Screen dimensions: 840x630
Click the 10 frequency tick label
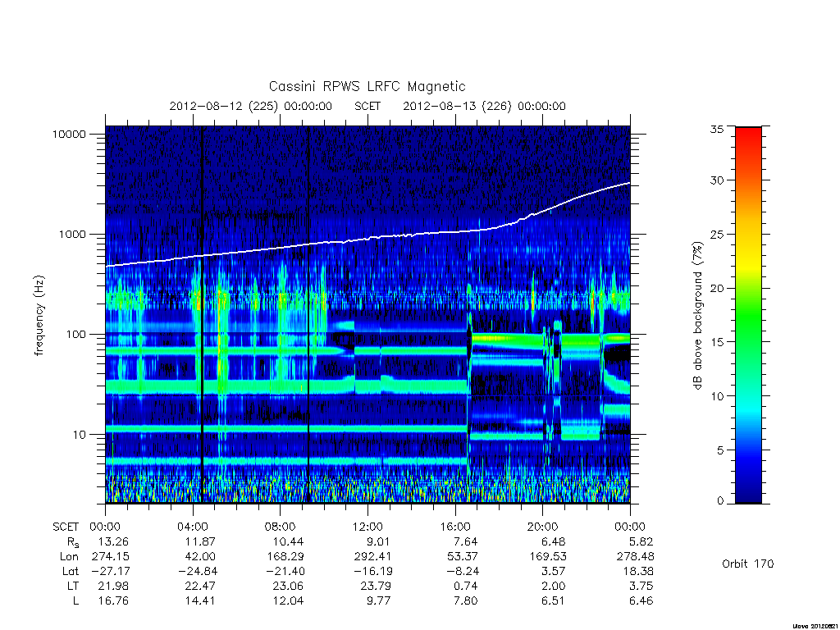coord(80,435)
